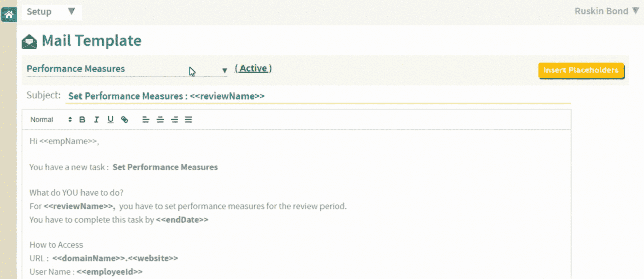Toggle the Active status link
This screenshot has height=279, width=644.
tap(254, 68)
